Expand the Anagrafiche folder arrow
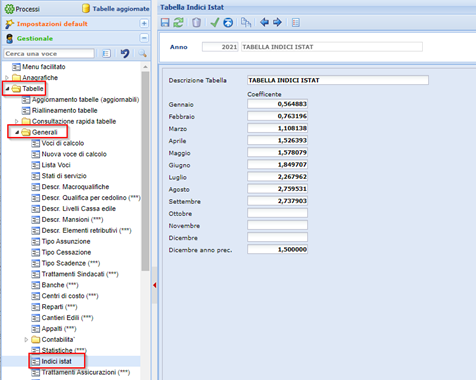Screen dimensions: 476x380 7,78
